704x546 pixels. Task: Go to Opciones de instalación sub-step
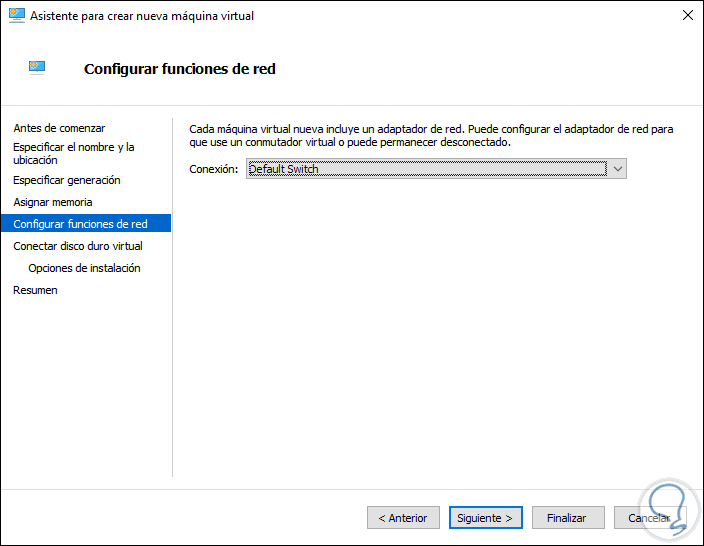[84, 268]
